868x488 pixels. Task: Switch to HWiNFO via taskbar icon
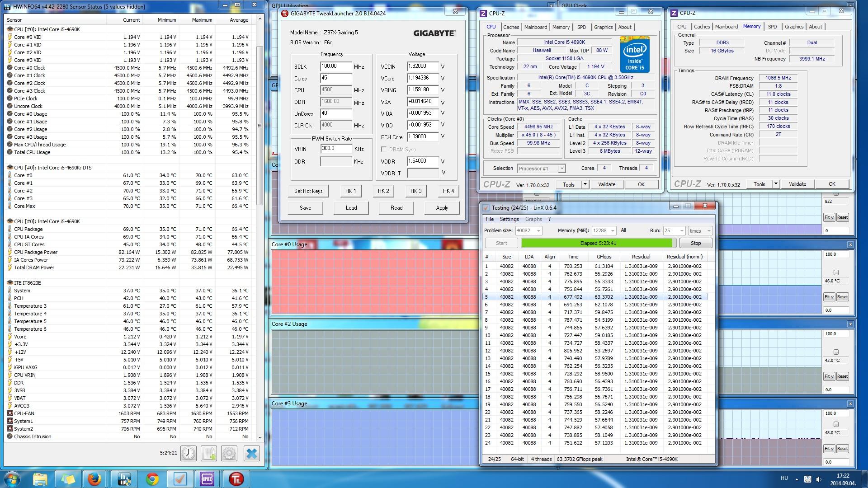[x=124, y=479]
